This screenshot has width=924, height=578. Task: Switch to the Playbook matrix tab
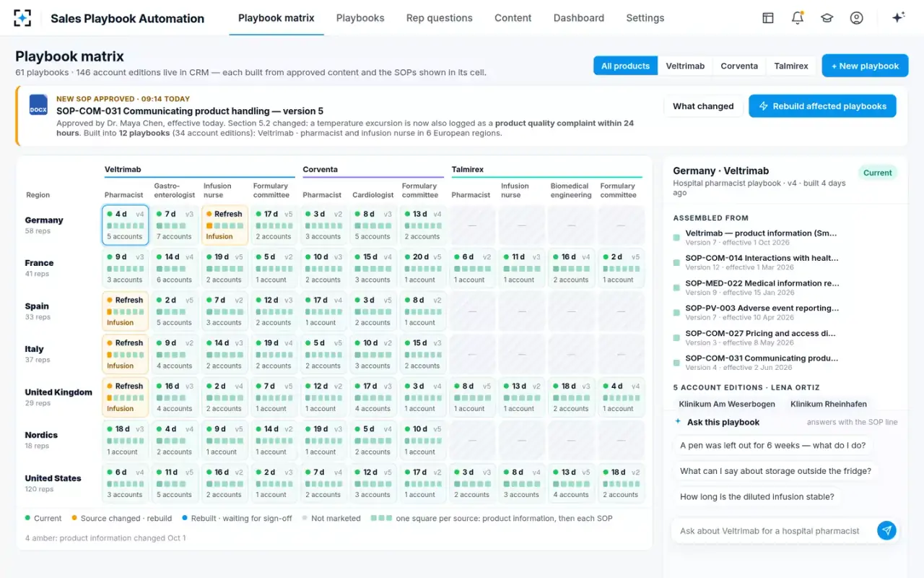coord(276,18)
